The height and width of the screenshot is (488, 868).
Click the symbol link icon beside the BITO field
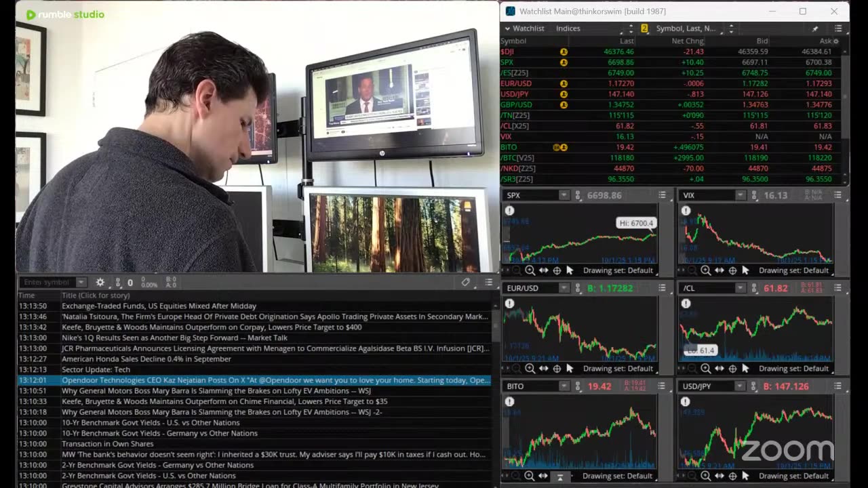click(578, 386)
